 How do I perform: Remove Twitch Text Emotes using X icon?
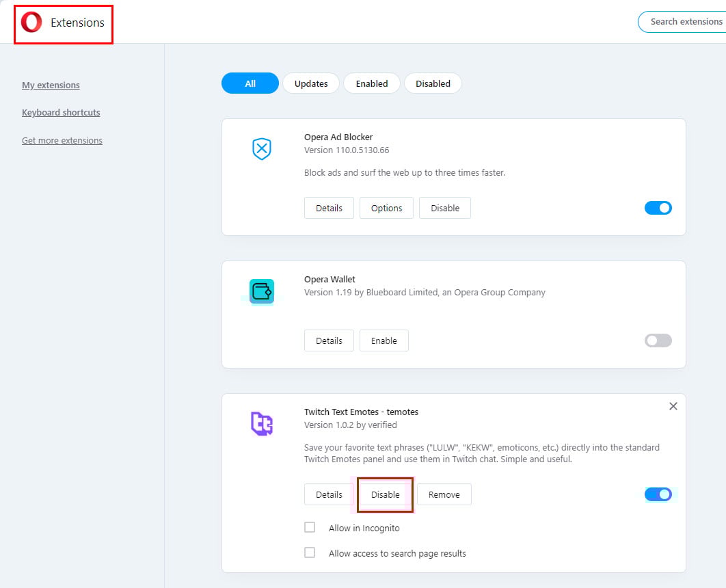(x=673, y=406)
